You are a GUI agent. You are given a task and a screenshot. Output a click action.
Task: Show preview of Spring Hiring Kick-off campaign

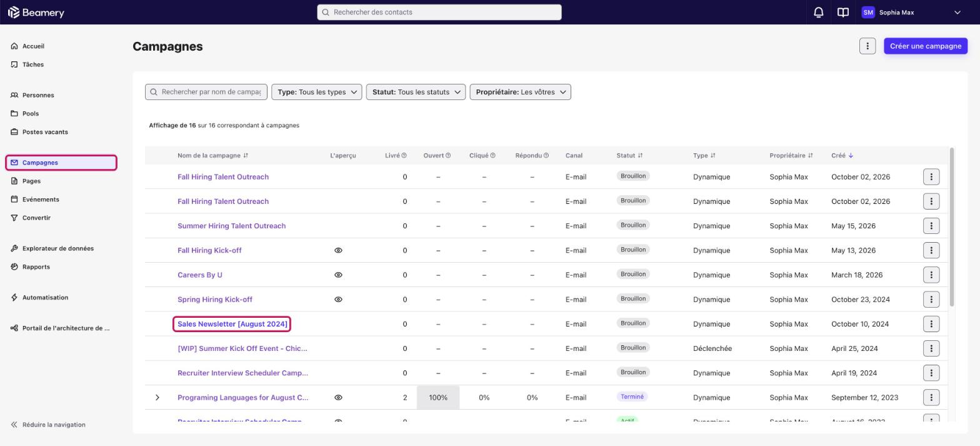[338, 300]
